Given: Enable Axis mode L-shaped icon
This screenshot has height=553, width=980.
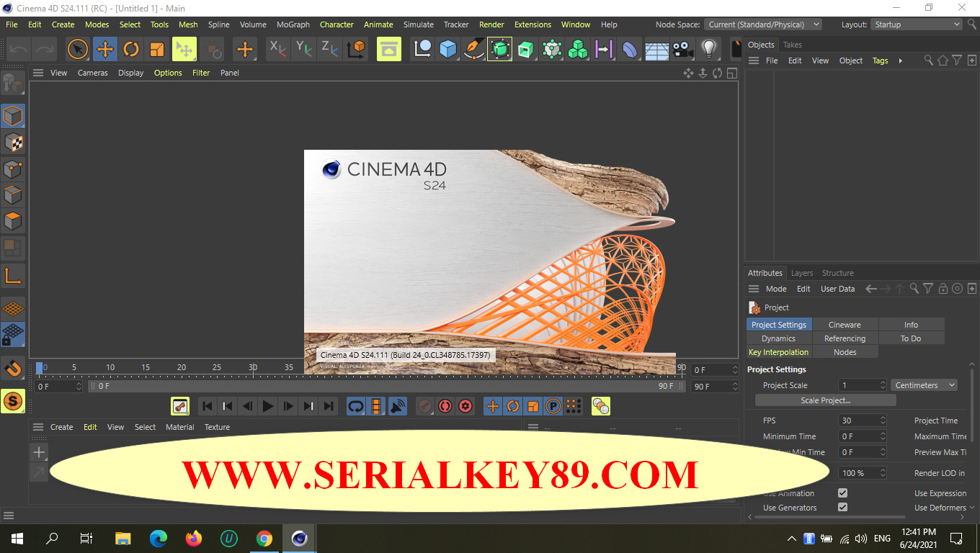Looking at the screenshot, I should (13, 274).
